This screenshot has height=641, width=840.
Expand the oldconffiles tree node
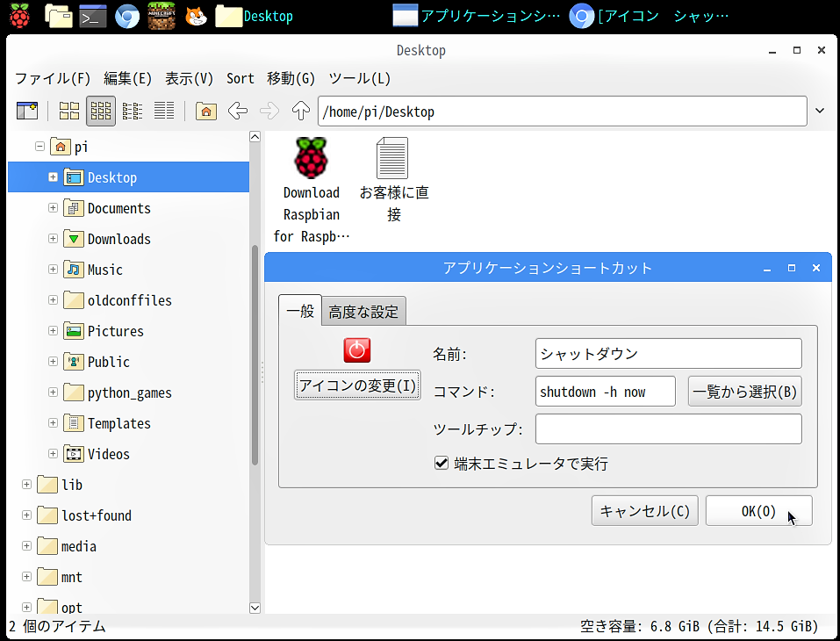coord(53,299)
